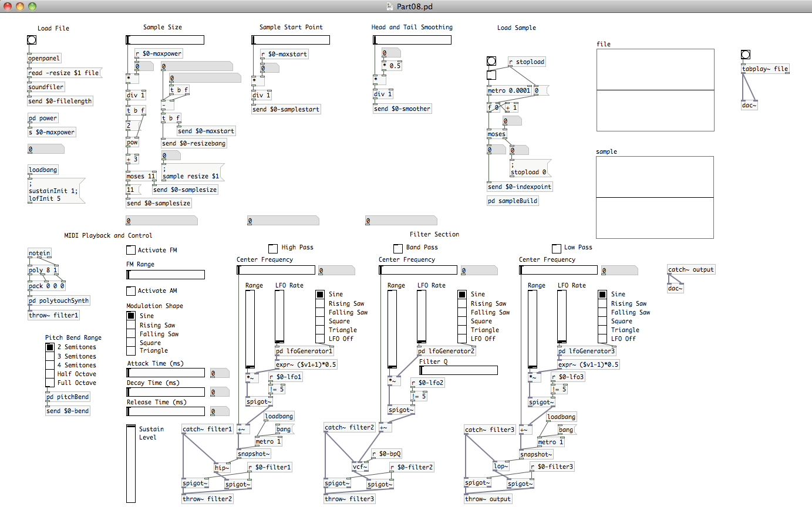
Task: Click the openpanel object
Action: [x=45, y=59]
